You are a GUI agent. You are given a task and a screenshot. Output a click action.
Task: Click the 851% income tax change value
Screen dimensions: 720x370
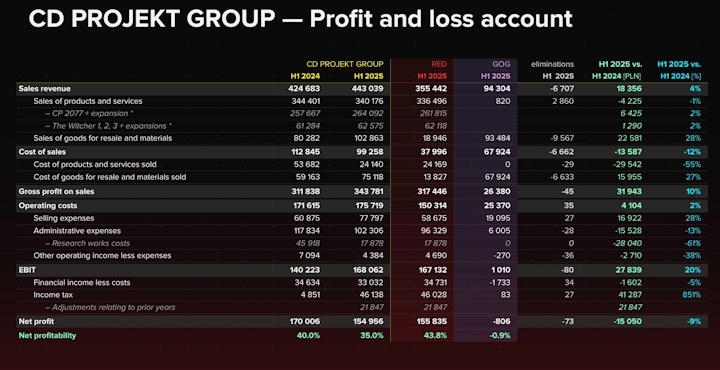692,295
